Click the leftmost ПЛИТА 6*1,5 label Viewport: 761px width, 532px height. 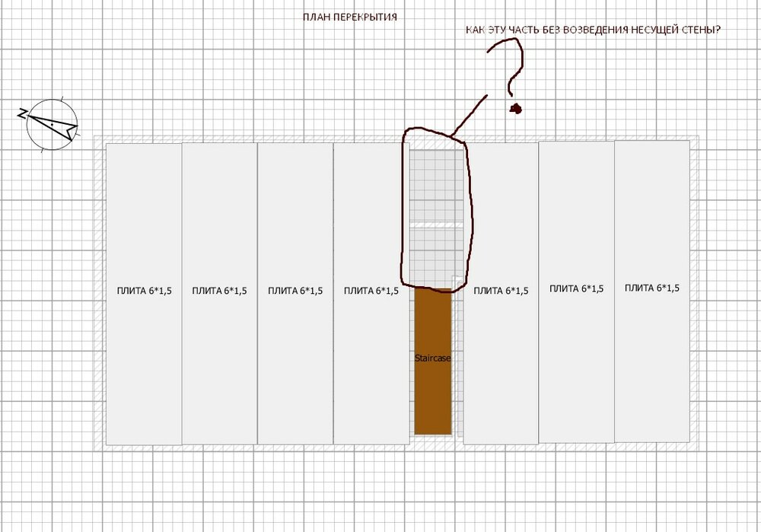point(145,289)
